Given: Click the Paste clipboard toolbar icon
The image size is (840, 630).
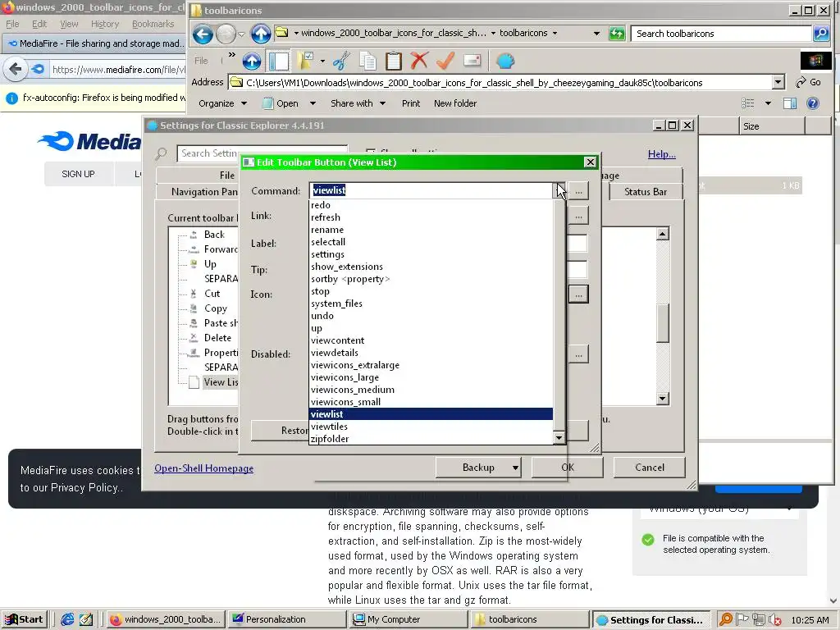Looking at the screenshot, I should [393, 61].
